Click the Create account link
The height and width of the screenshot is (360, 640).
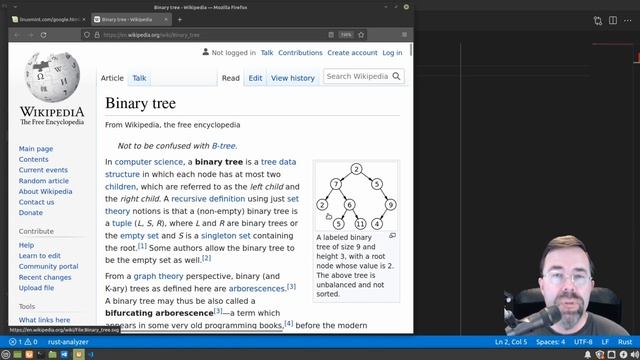pos(352,53)
